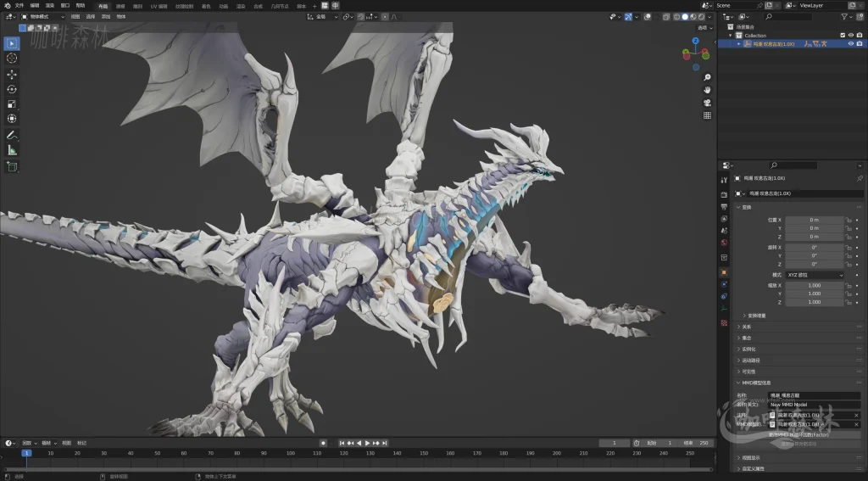Toggle rendered viewport shading

coord(701,17)
